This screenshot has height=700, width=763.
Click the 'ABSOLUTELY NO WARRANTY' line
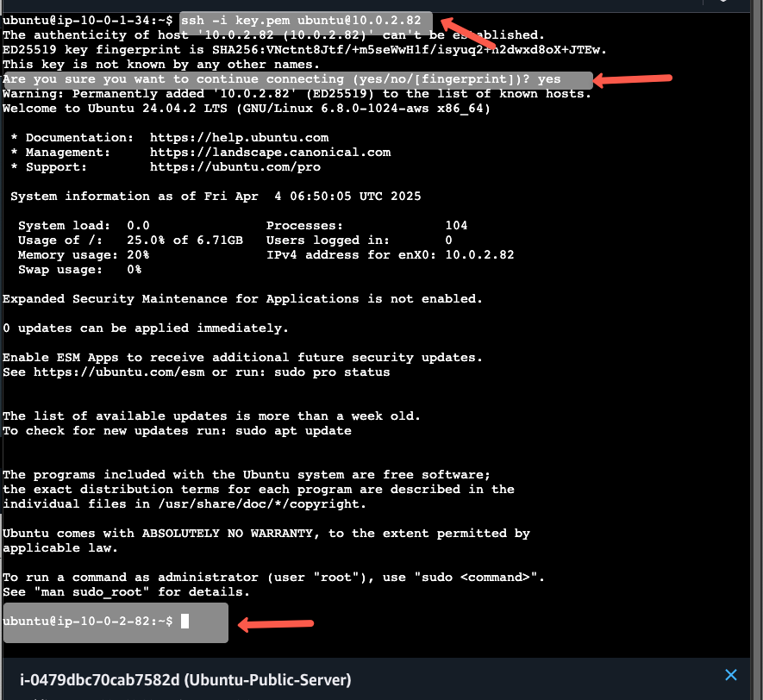[266, 533]
